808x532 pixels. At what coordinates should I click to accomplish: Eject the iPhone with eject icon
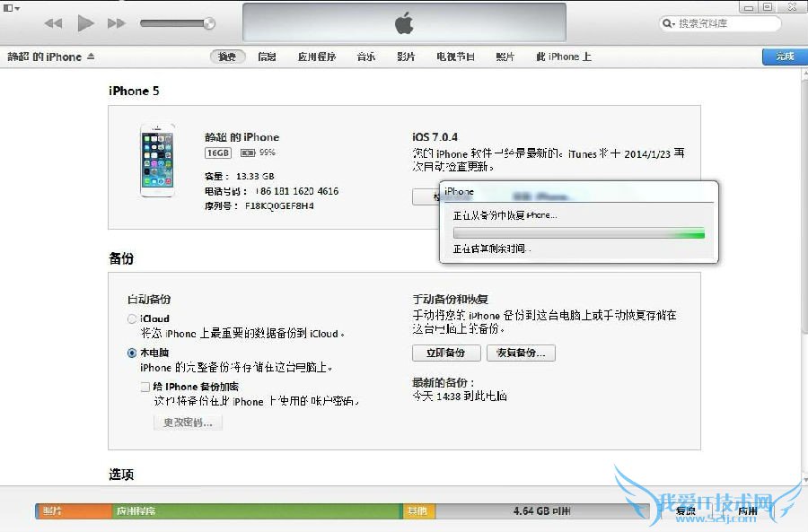coord(91,57)
